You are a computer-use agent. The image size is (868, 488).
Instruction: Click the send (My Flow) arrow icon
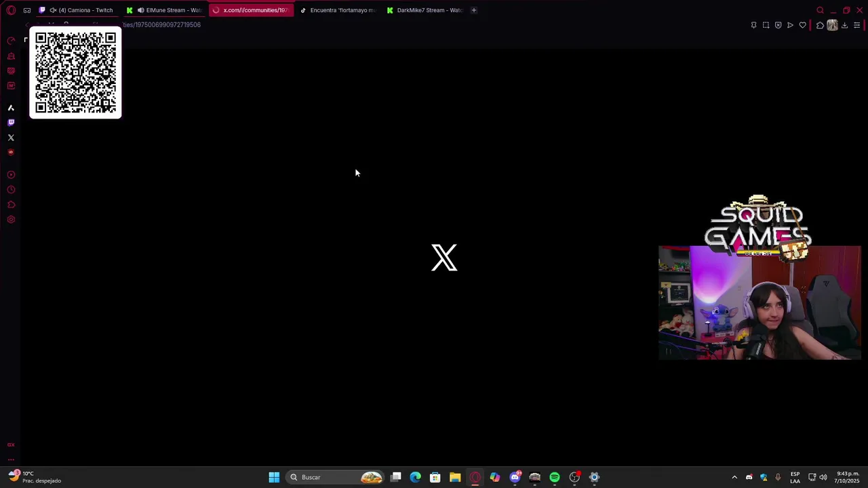pyautogui.click(x=790, y=25)
